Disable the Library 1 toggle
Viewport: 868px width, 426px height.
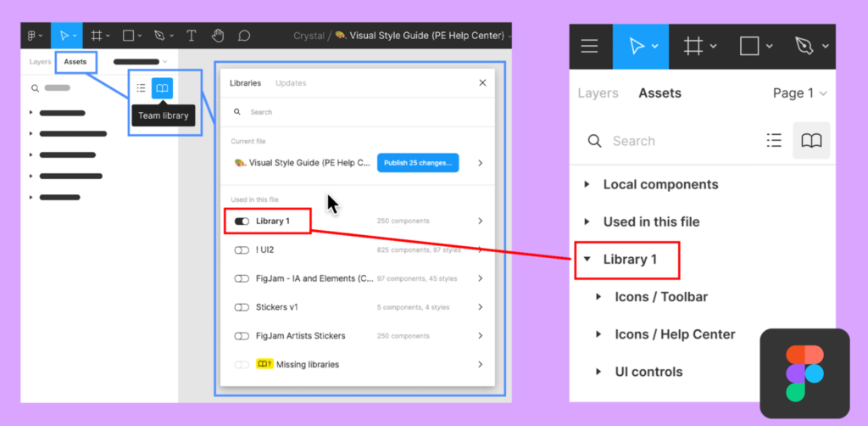[x=242, y=221]
